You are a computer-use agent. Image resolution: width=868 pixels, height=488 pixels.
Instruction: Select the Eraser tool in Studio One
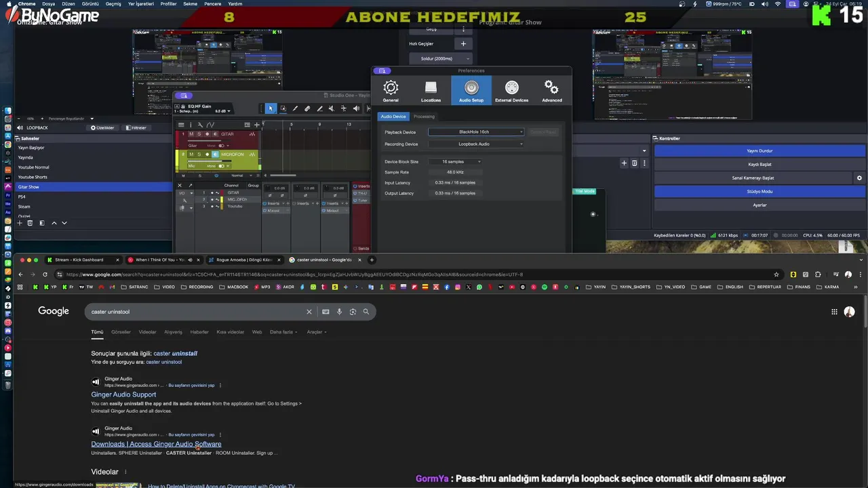click(307, 108)
